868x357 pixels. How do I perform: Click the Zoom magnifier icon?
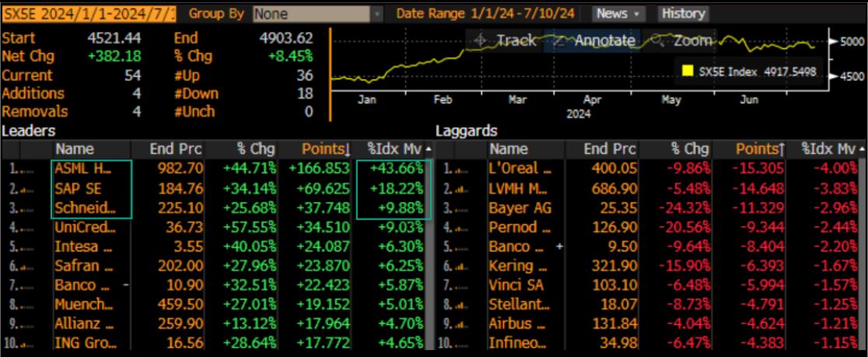click(x=657, y=40)
